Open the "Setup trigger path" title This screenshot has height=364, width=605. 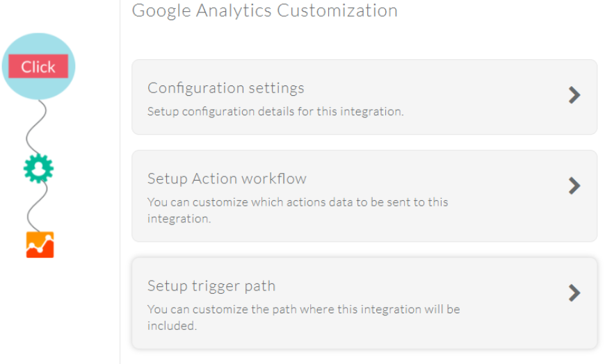coord(211,286)
